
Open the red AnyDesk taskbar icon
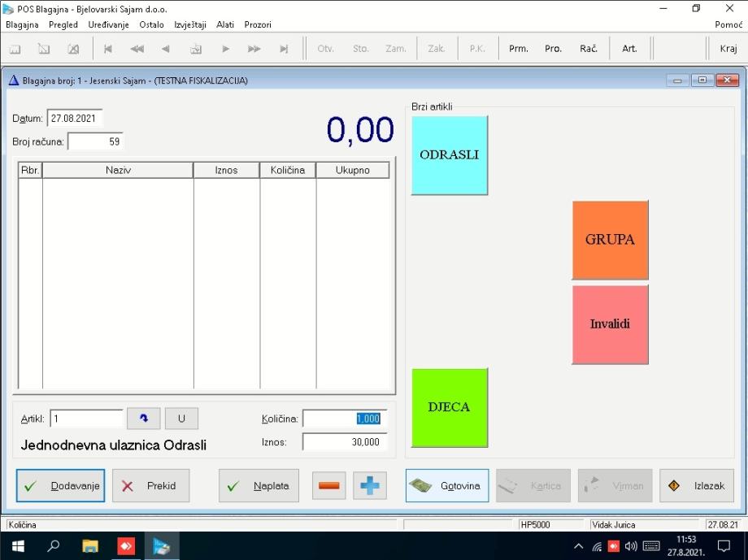coord(126,545)
